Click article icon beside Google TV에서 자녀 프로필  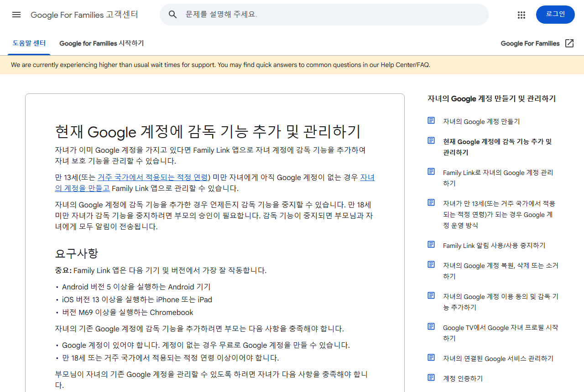click(x=431, y=326)
